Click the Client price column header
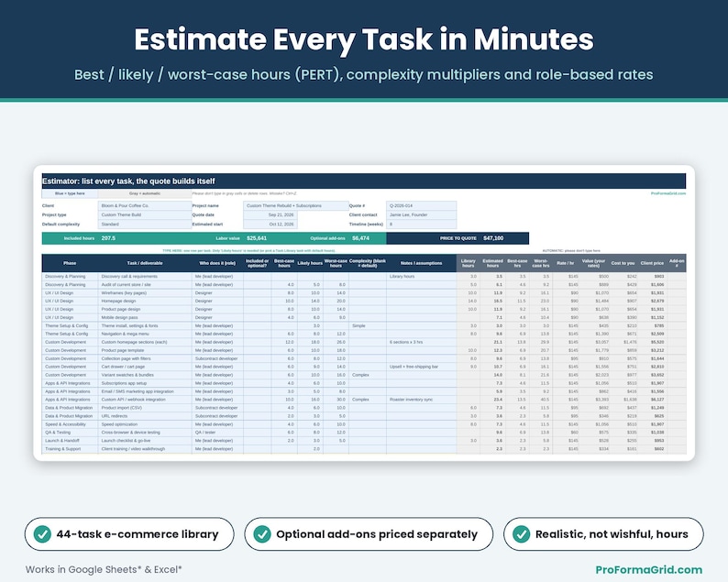This screenshot has height=582, width=728. pos(652,263)
